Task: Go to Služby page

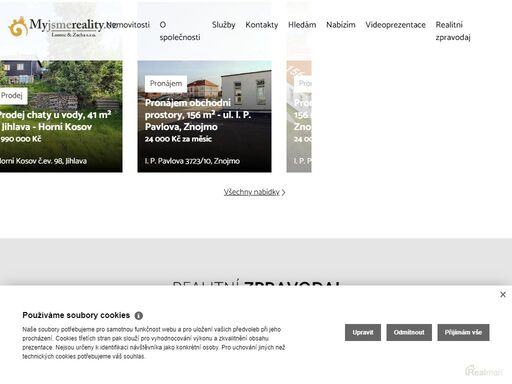Action: pyautogui.click(x=223, y=25)
